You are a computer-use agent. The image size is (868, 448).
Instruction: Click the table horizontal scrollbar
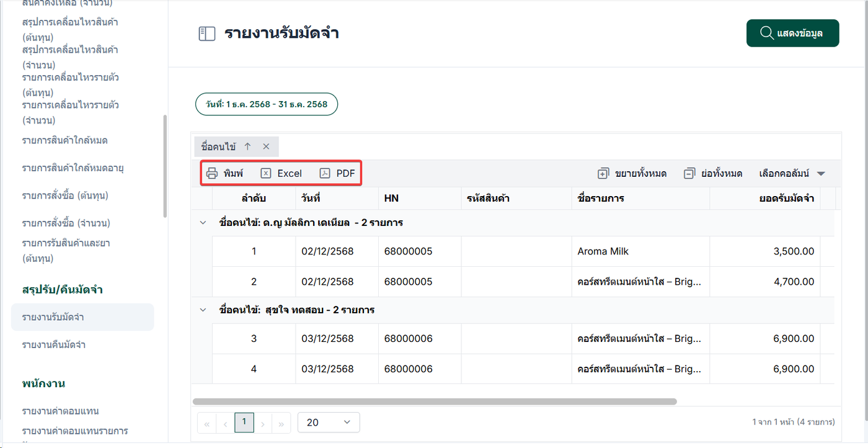pyautogui.click(x=435, y=401)
